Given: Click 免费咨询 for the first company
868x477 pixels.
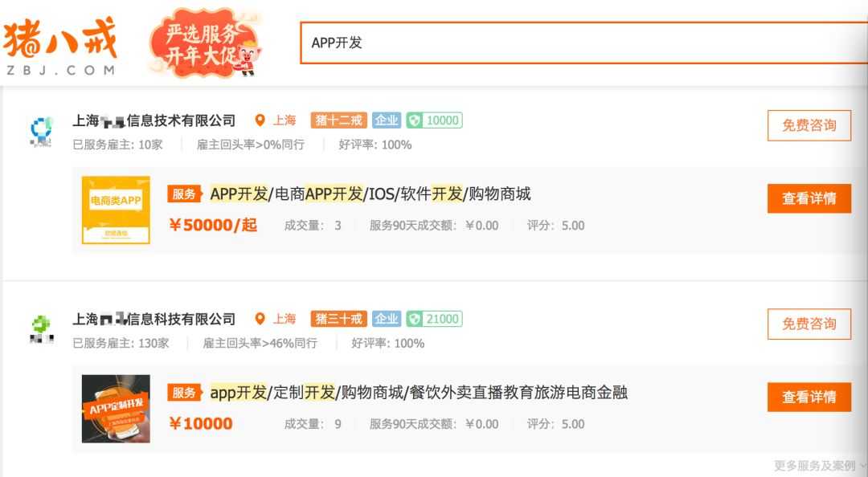Looking at the screenshot, I should [809, 125].
